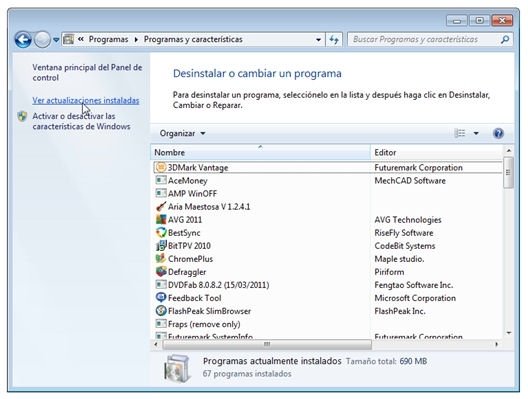The image size is (528, 399).
Task: Sort by the Editor column header
Action: tap(436, 152)
